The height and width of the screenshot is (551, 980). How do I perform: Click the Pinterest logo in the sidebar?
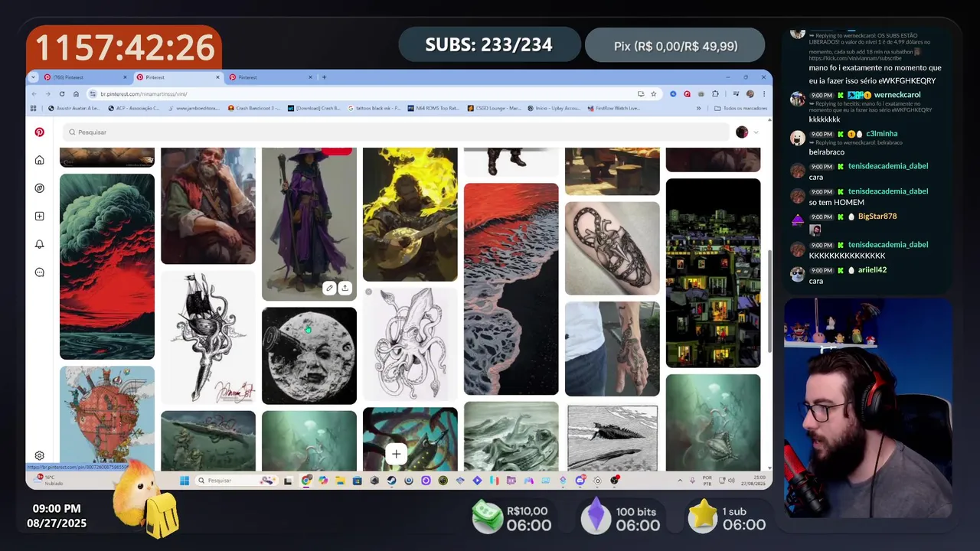(39, 132)
